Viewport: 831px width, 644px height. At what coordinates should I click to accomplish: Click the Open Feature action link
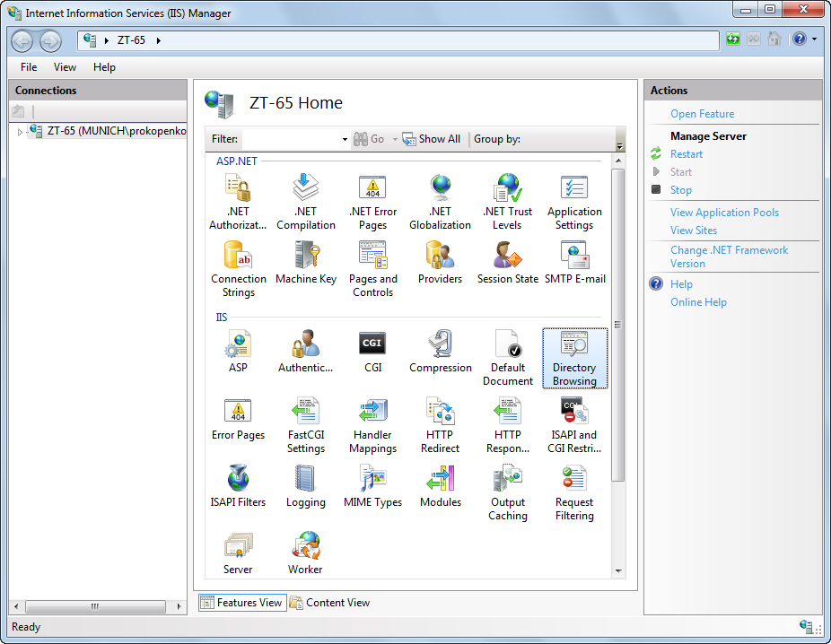702,114
